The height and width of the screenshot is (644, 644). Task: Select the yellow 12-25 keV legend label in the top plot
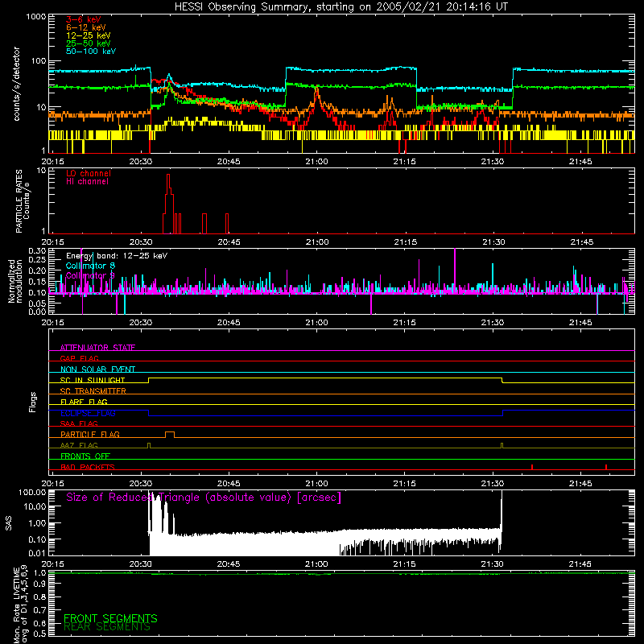tap(89, 35)
